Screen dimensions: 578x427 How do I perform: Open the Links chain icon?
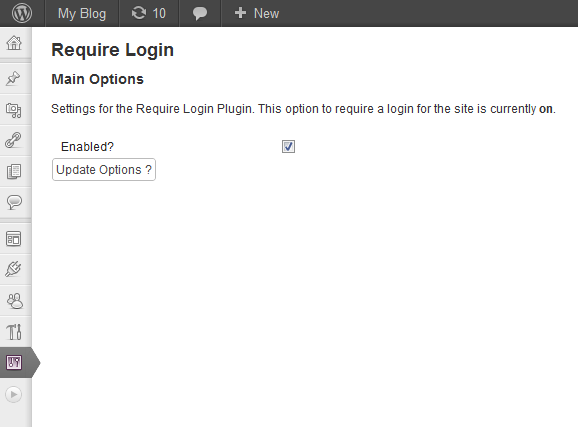pos(13,140)
